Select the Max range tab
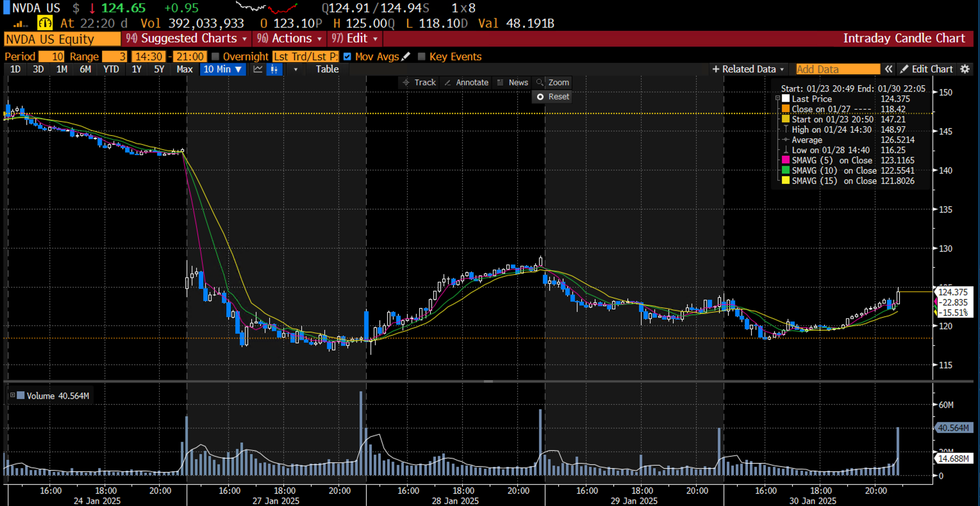 [x=185, y=69]
